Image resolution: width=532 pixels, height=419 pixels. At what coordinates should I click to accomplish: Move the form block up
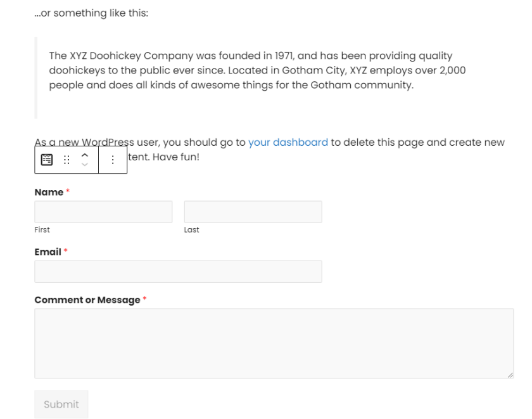coord(85,155)
